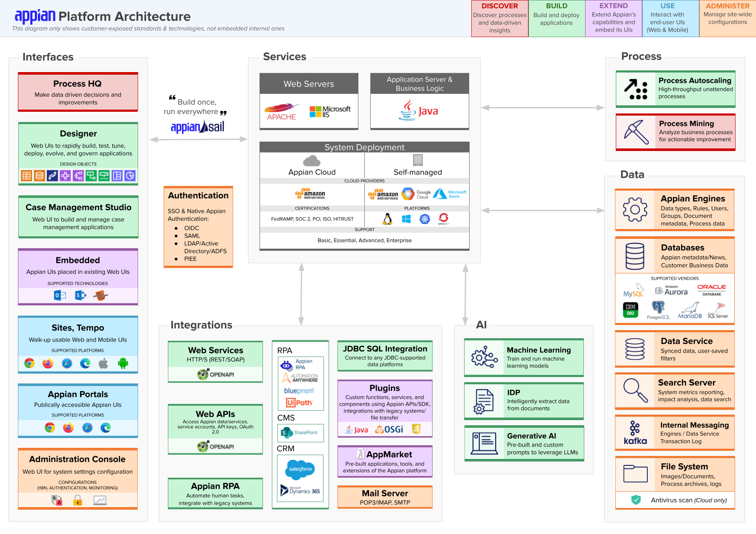The image size is (756, 534).
Task: Click 'Basic, Essential, Advanced, Enterprise' support text
Action: tap(364, 241)
